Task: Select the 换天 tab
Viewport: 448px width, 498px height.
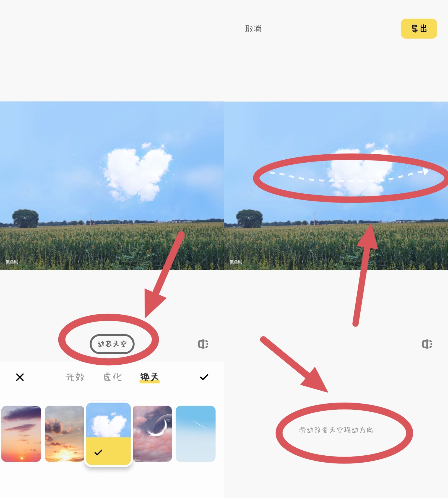Action: point(149,377)
